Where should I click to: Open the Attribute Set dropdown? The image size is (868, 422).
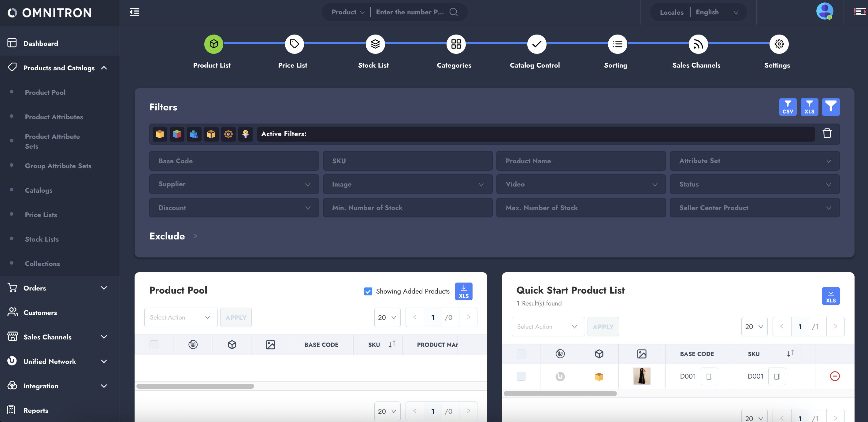pos(755,161)
